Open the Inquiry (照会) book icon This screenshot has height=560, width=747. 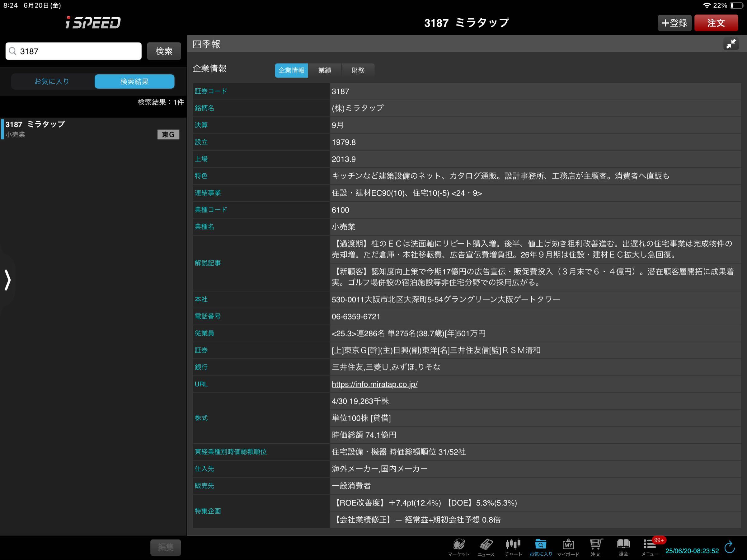click(x=623, y=547)
